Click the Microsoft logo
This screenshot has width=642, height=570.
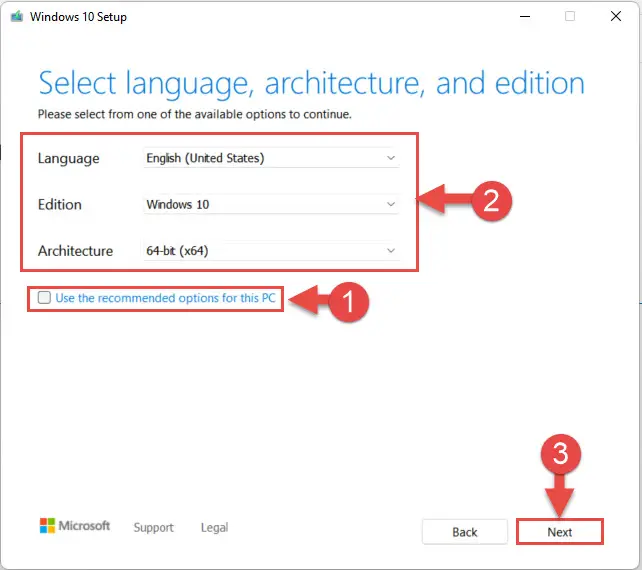75,526
